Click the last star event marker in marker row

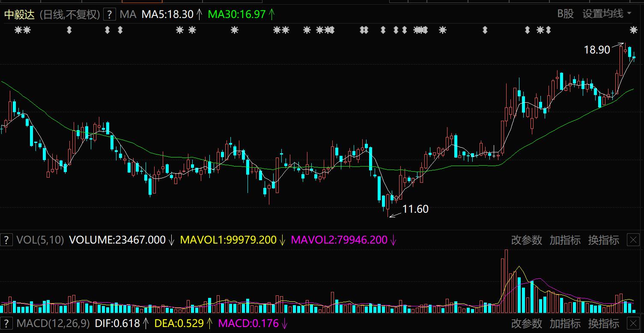(x=633, y=30)
